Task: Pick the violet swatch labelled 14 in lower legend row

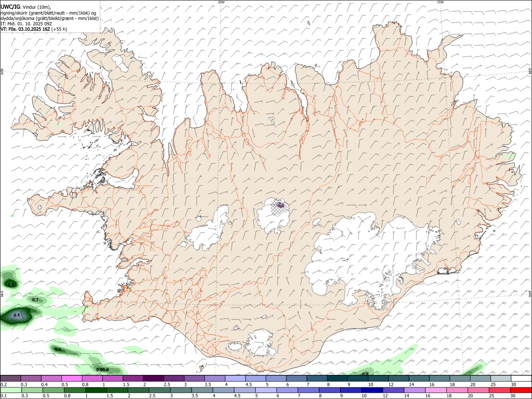Action: 414,390
